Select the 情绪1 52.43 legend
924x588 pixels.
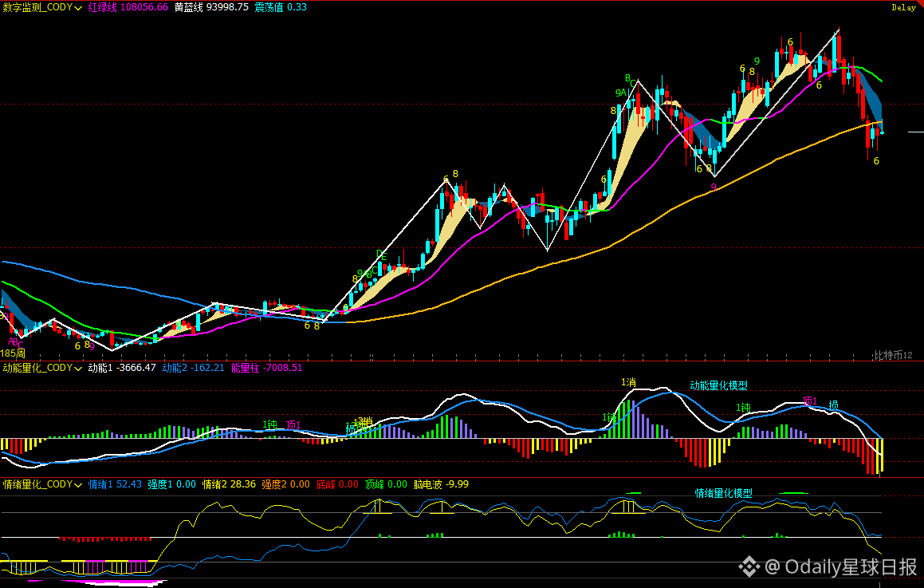115,484
